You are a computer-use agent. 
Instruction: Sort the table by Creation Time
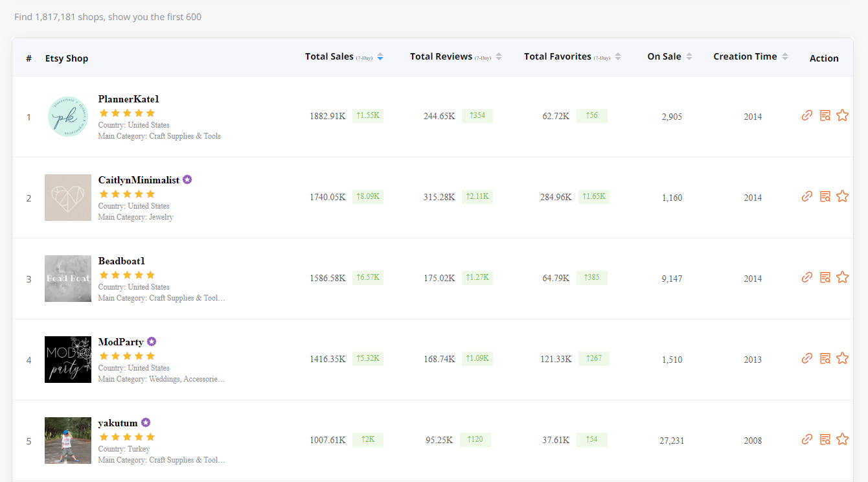[786, 56]
